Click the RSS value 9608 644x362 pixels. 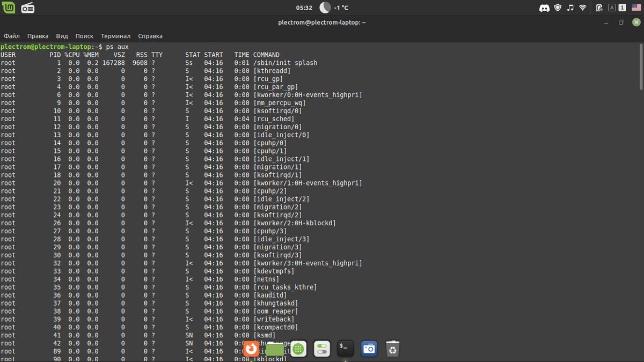[x=140, y=63]
